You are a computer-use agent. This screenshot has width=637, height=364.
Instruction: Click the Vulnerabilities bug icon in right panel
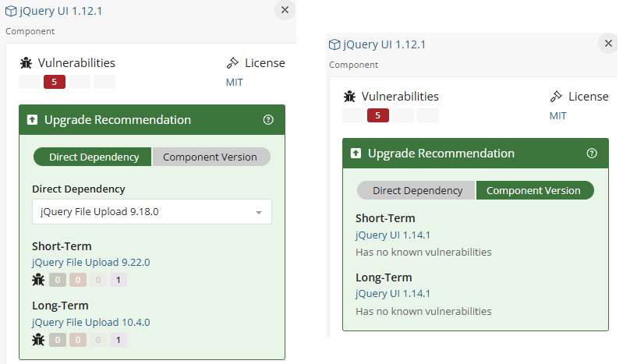coord(350,97)
